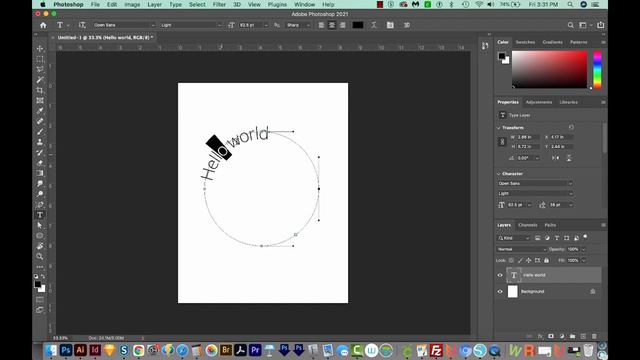Toggle lock transparent pixels
Viewport: 640px width, 360px height.
[511, 260]
